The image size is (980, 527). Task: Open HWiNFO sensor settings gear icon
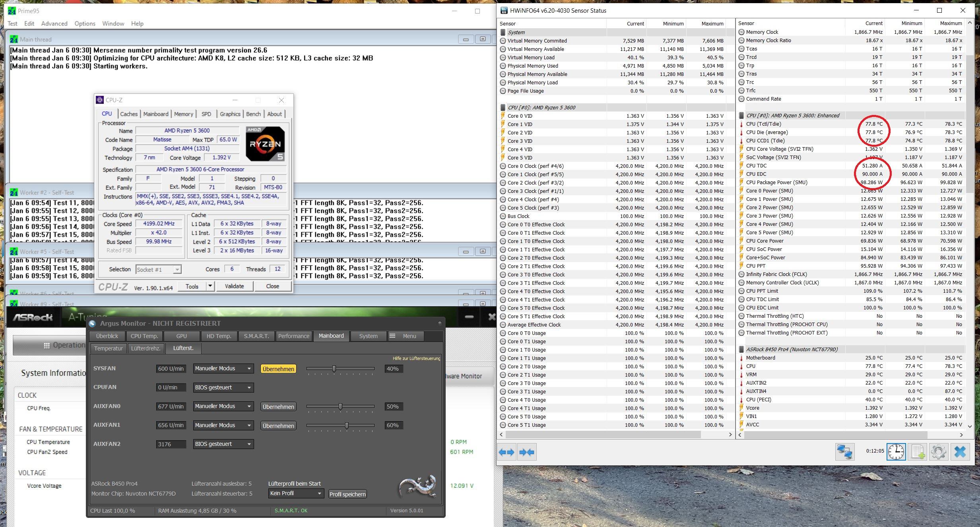pos(939,452)
